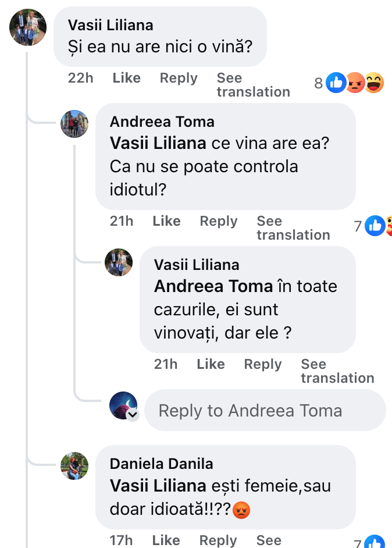Like Vasii Liliana's nested reply
The image size is (392, 548).
click(x=211, y=364)
